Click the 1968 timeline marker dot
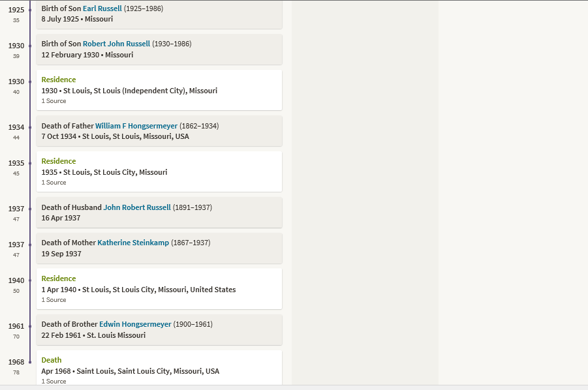 tap(30, 362)
